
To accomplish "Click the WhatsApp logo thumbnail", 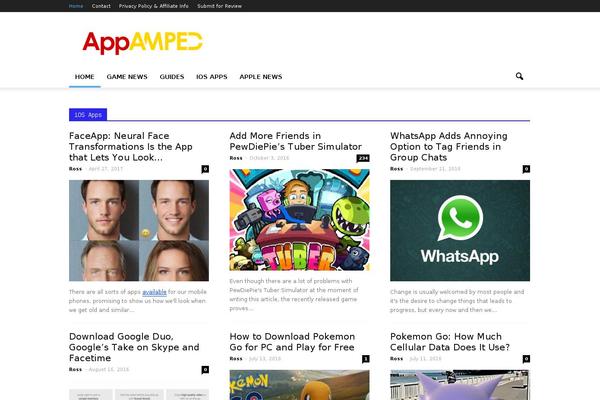I will 460,230.
